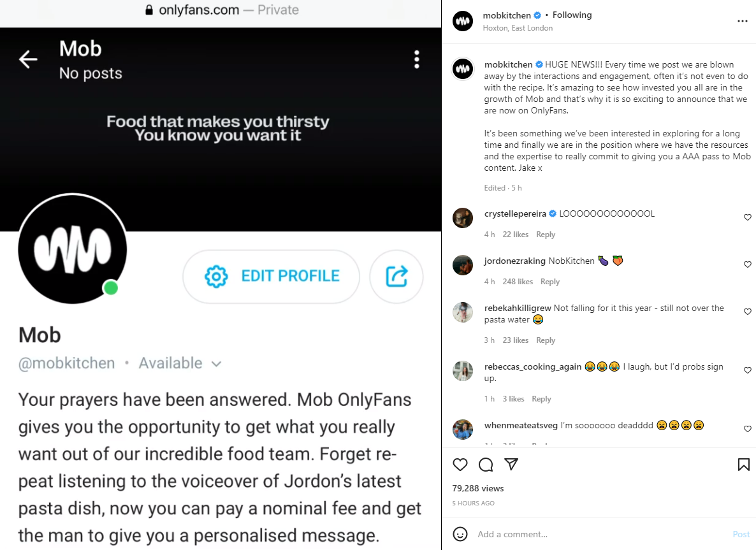Screen dimensions: 756x550
Task: Open the Instagram post options ellipsis
Action: 742,21
